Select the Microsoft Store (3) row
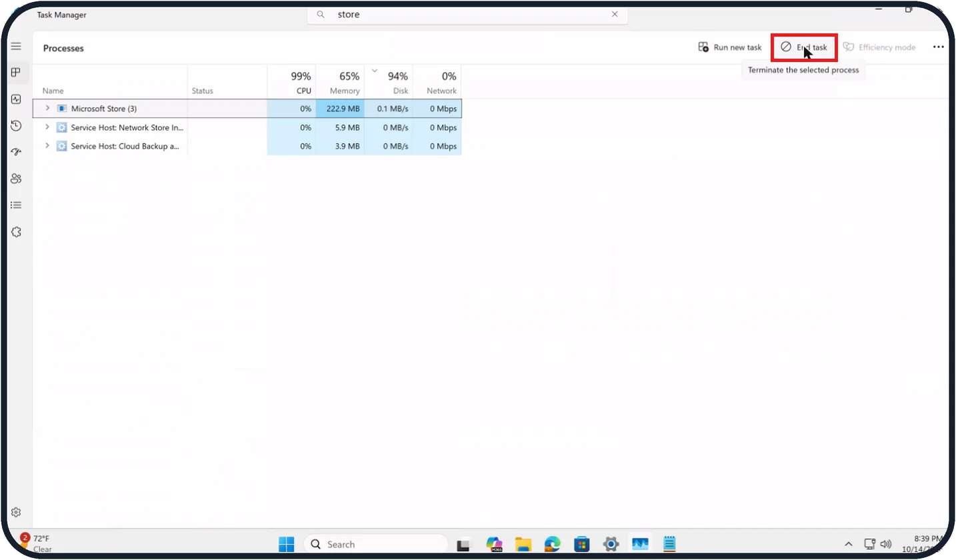The image size is (956, 560). click(247, 108)
